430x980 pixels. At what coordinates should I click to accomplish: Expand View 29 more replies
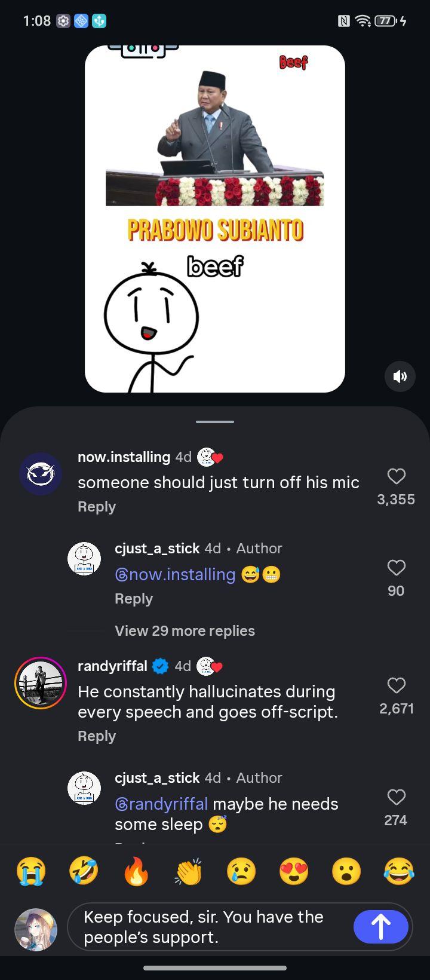(x=185, y=631)
